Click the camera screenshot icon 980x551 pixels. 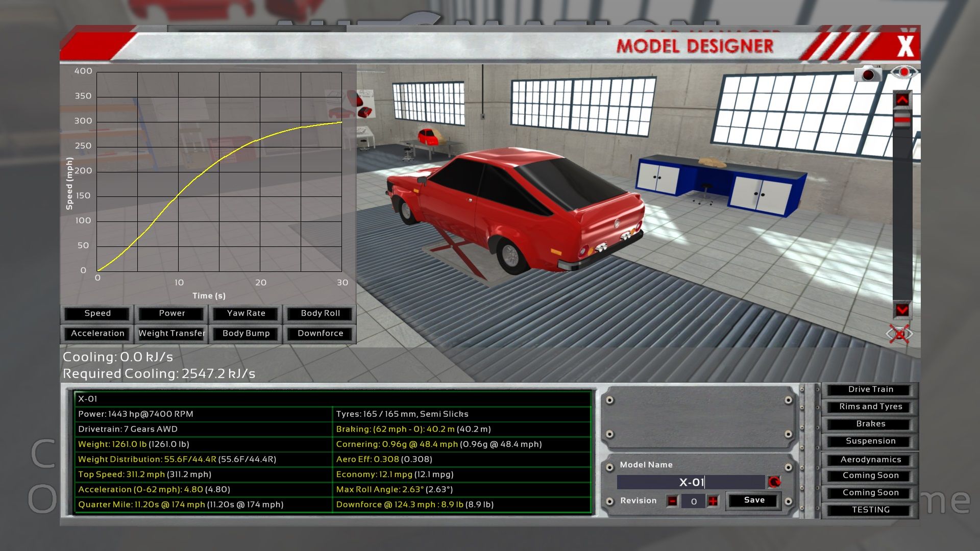867,74
